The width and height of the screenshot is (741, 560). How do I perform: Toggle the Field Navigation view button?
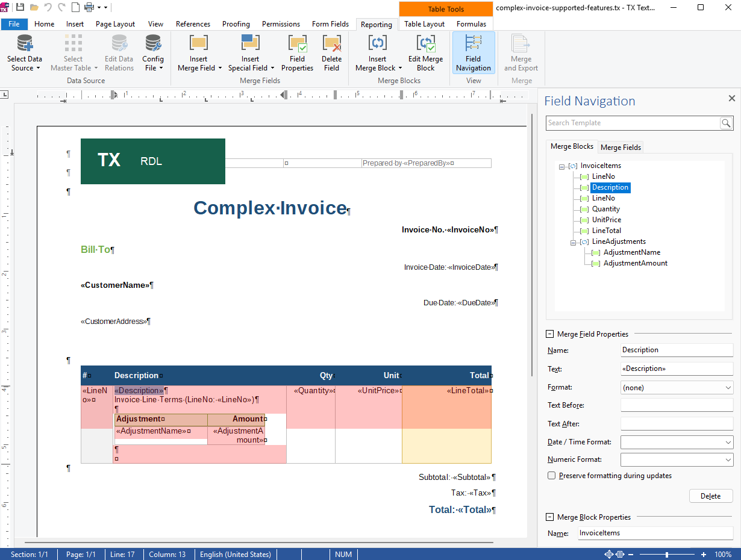coord(474,53)
